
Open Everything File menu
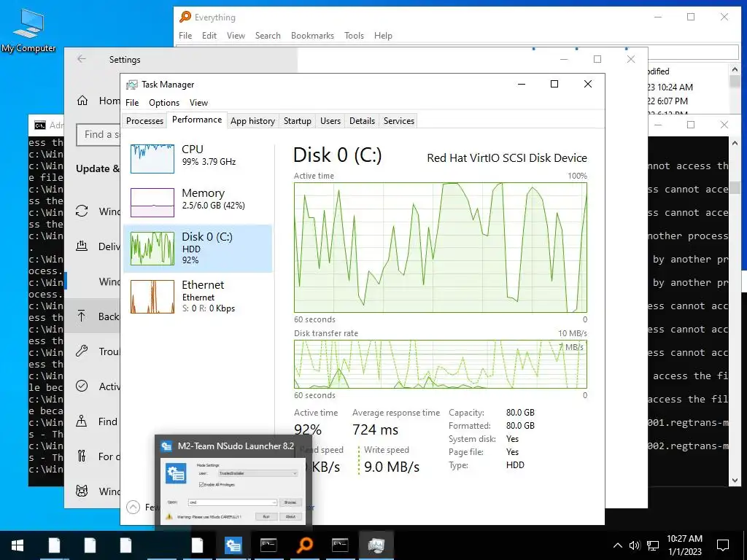click(x=185, y=36)
